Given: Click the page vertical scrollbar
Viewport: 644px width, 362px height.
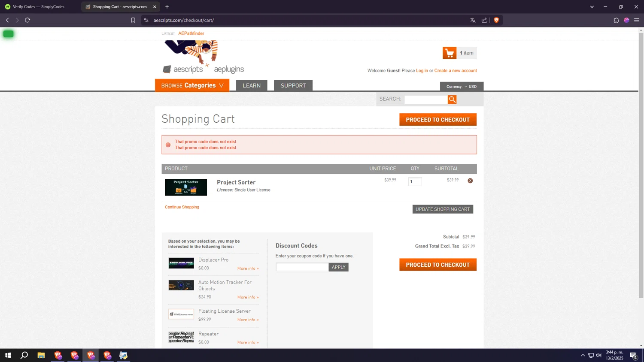Looking at the screenshot, I should click(x=641, y=165).
